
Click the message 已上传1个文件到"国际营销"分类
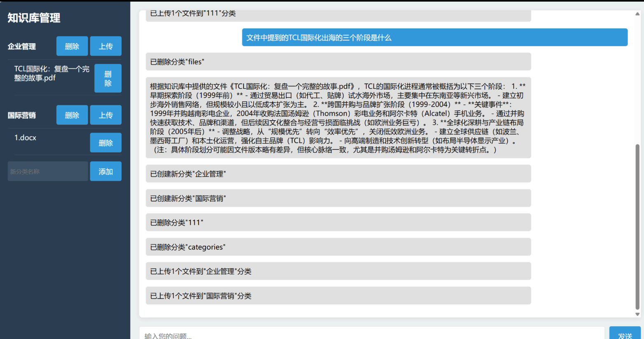338,296
